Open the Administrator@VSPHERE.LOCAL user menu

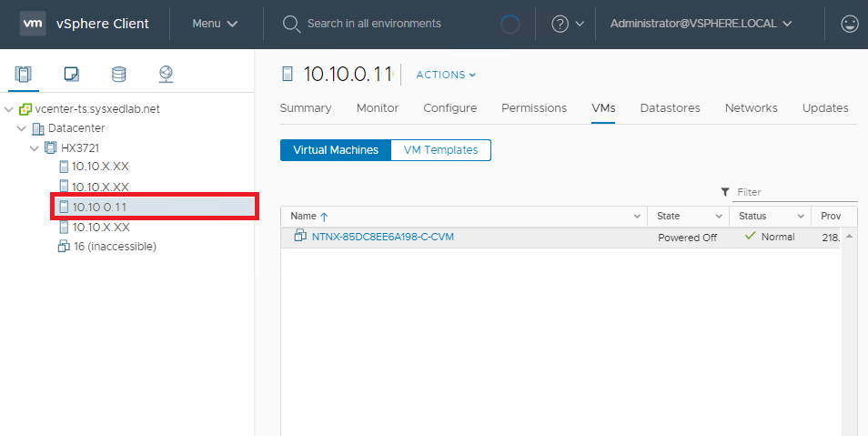click(x=701, y=24)
